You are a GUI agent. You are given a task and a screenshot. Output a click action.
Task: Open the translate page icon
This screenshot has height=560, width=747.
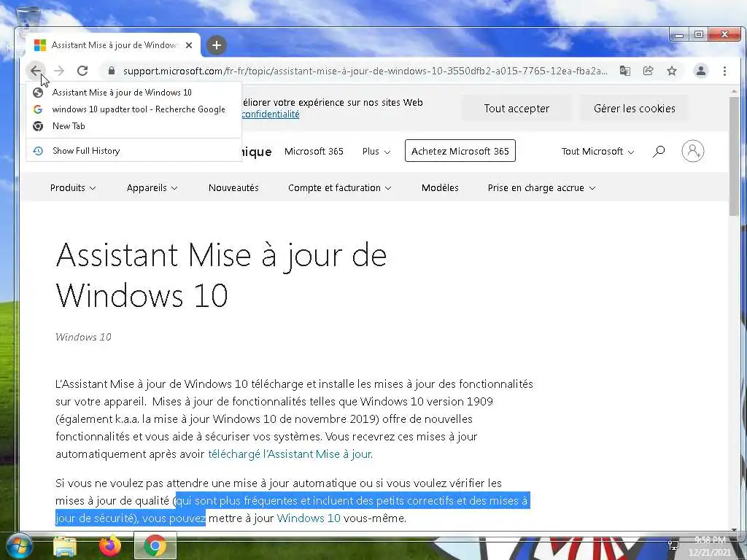pyautogui.click(x=625, y=71)
